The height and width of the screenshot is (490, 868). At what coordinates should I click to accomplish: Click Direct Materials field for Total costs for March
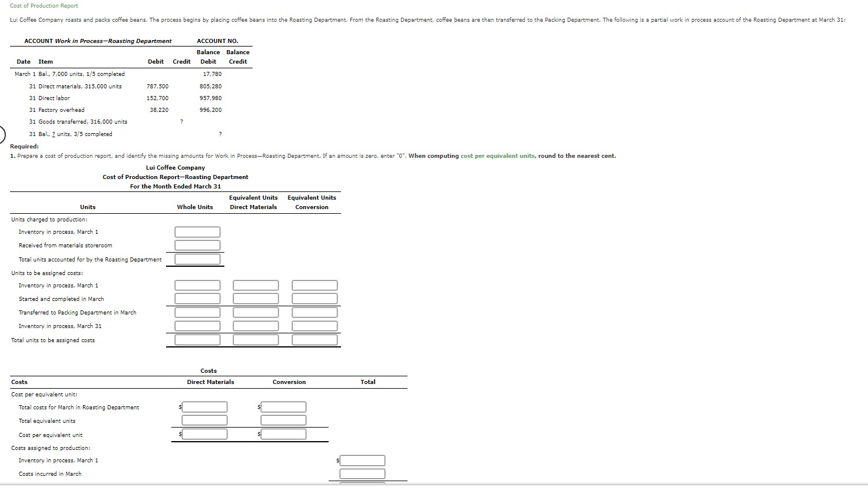[204, 407]
